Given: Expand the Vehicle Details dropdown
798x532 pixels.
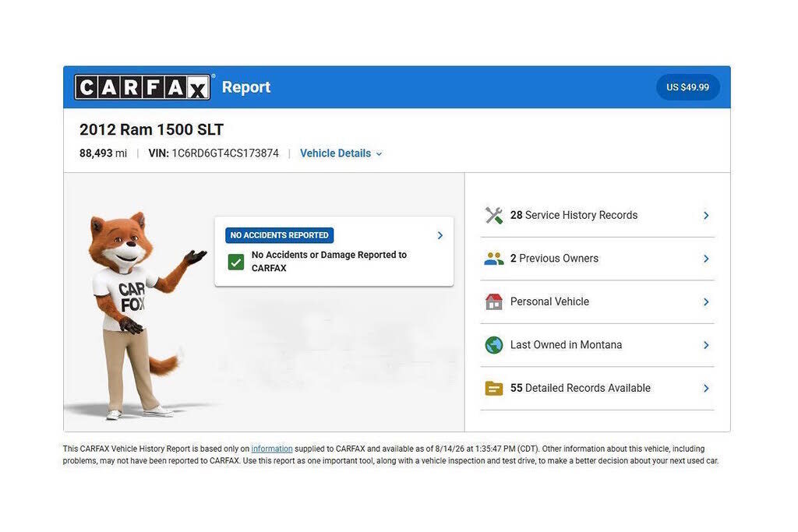Looking at the screenshot, I should [x=341, y=153].
